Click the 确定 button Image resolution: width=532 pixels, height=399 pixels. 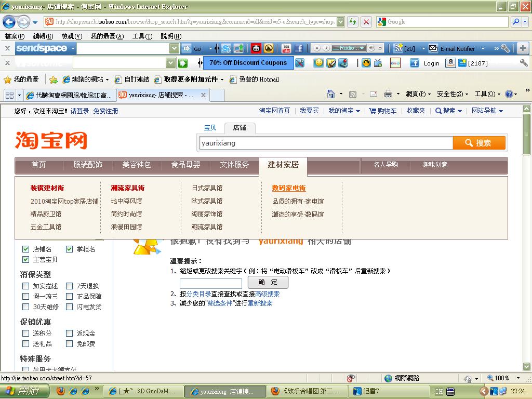(268, 282)
